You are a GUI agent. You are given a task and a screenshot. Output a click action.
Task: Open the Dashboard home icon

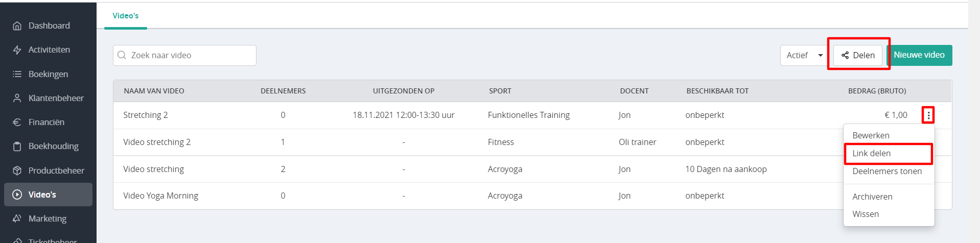pos(17,26)
